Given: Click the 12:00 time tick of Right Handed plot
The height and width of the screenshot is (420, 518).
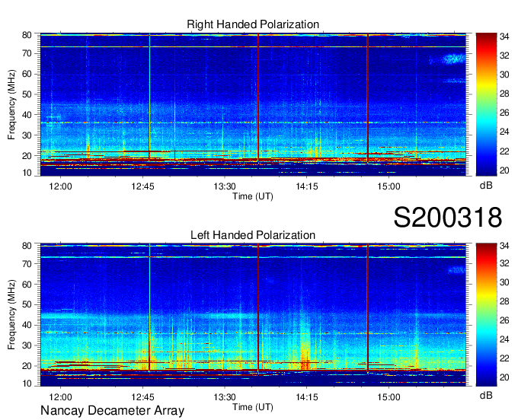Looking at the screenshot, I should click(x=60, y=186).
